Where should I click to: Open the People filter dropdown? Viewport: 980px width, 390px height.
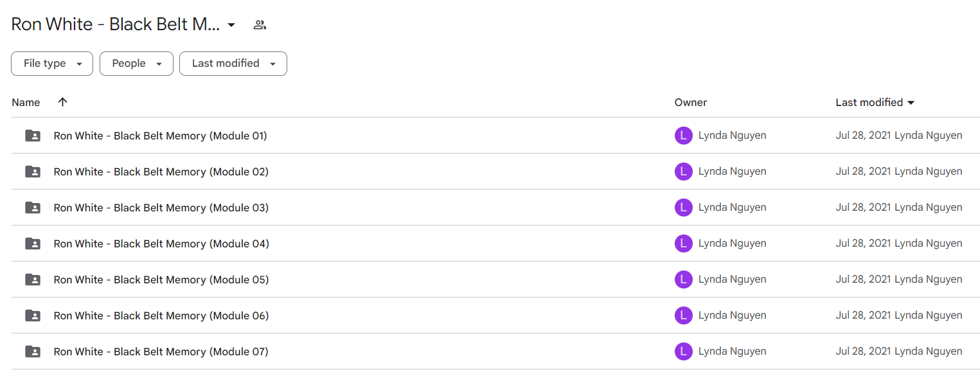point(136,64)
